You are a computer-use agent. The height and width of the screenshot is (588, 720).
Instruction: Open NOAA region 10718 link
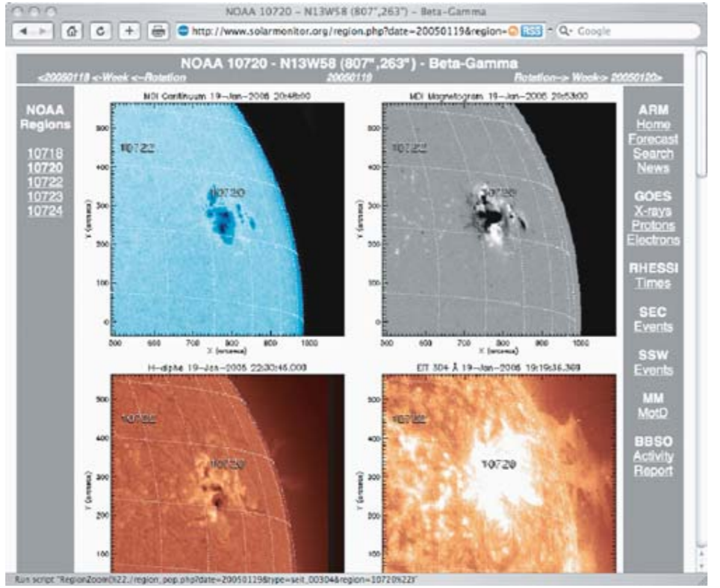[45, 153]
